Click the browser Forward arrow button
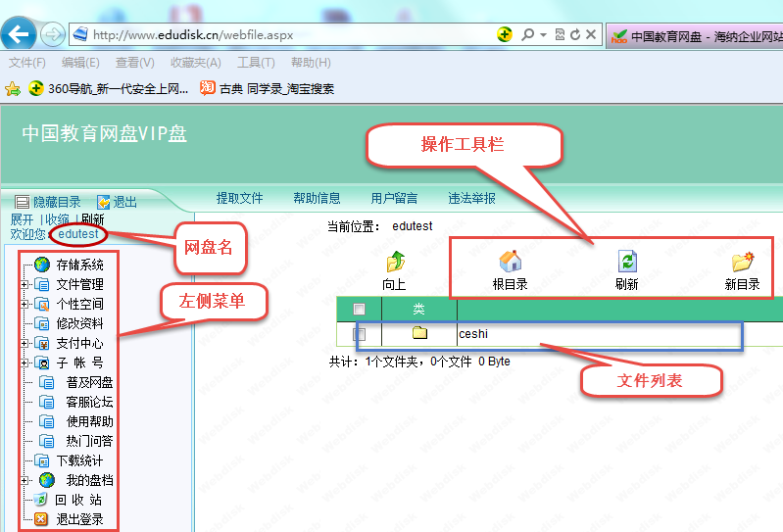The width and height of the screenshot is (783, 532). 53,35
